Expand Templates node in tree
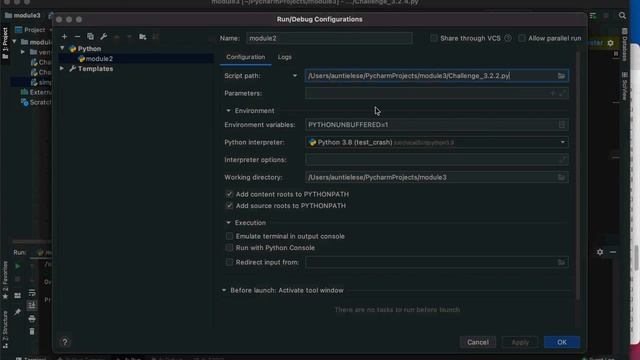Viewport: 640px width, 360px height. coord(62,69)
